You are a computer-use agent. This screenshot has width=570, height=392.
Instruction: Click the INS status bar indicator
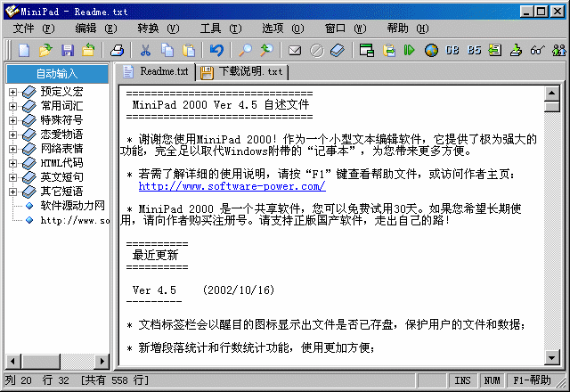462,380
